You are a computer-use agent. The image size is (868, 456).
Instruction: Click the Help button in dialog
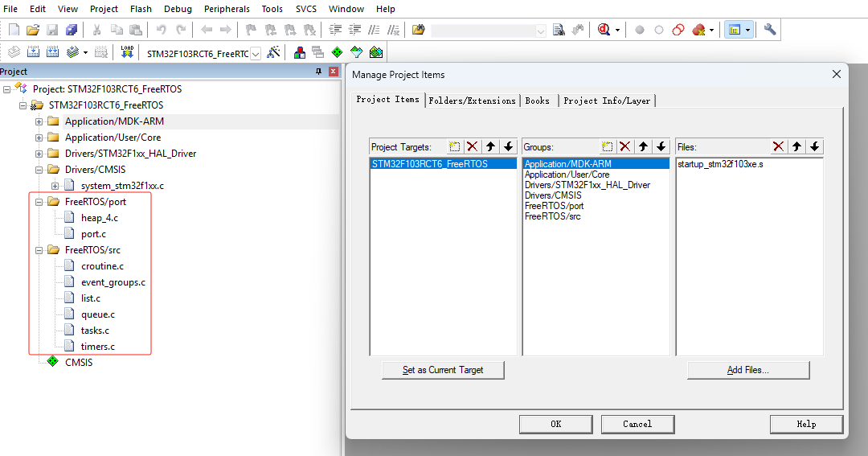click(x=806, y=424)
